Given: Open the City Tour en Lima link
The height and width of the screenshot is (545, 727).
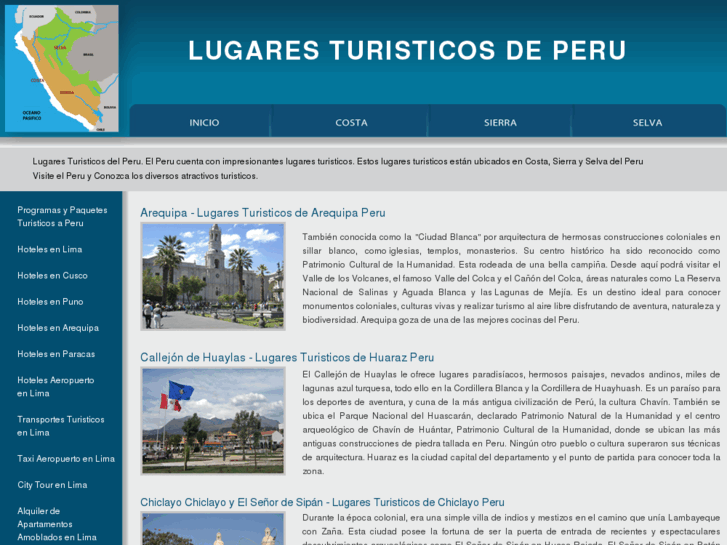Looking at the screenshot, I should pos(52,485).
